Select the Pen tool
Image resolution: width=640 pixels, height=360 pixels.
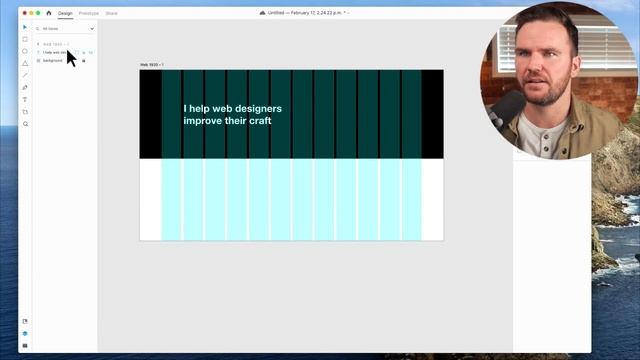tap(25, 87)
